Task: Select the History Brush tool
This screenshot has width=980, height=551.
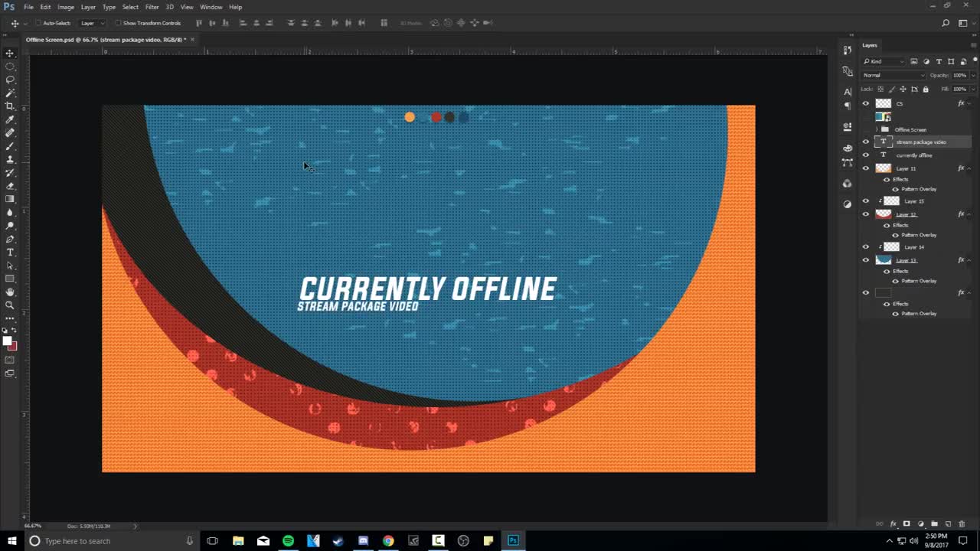Action: (10, 172)
